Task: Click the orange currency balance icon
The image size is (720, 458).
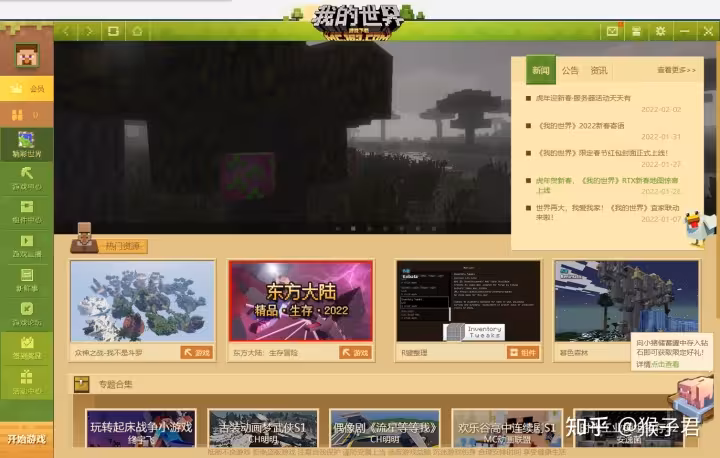Action: click(x=17, y=115)
